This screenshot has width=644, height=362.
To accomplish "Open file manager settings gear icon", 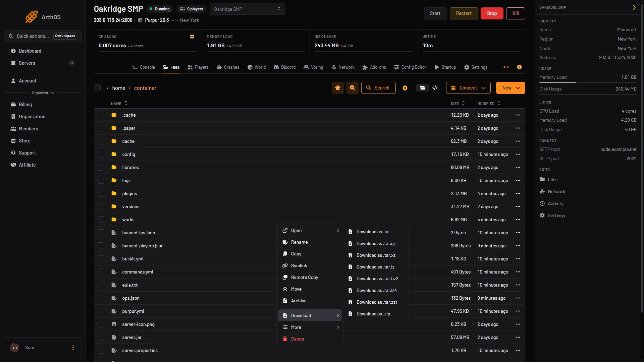I will [405, 88].
